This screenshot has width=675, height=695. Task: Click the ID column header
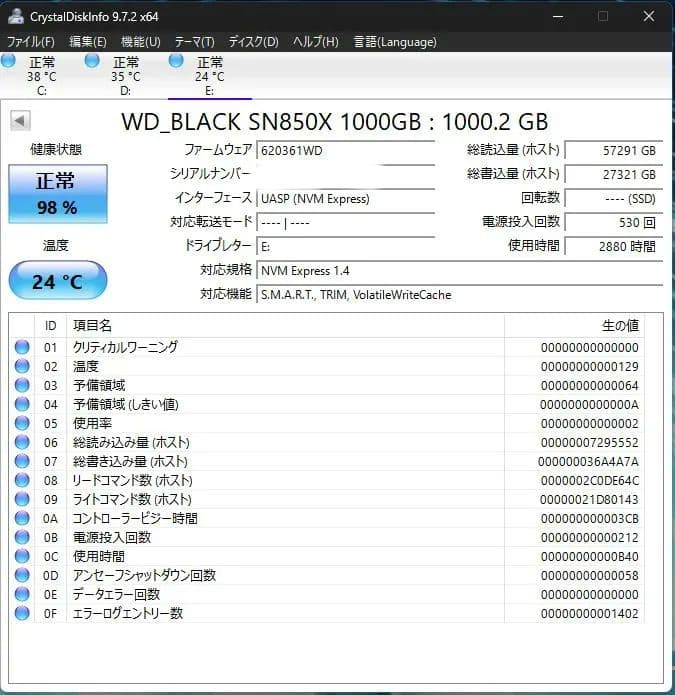click(50, 325)
